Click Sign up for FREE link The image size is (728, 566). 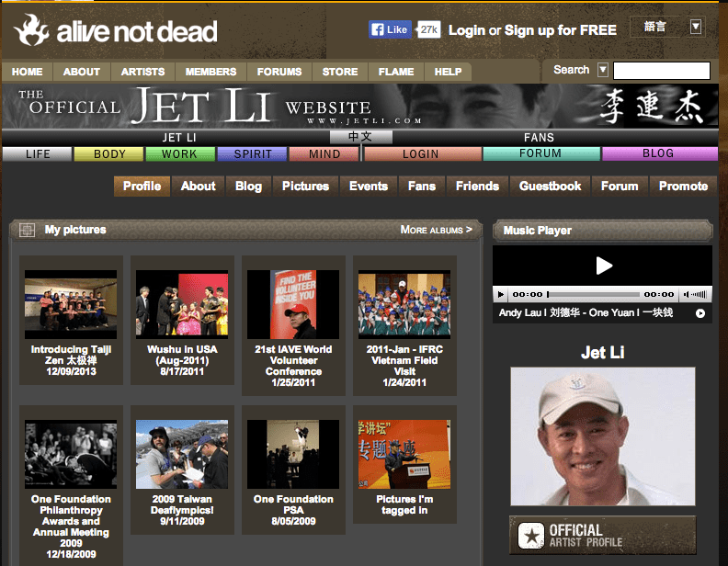tap(561, 30)
